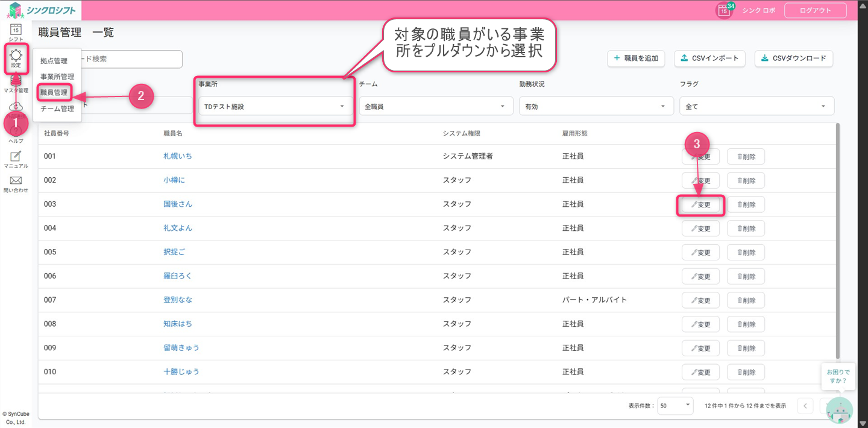This screenshot has width=868, height=428.
Task: Open staff link 礼文よん
Action: [x=178, y=228]
